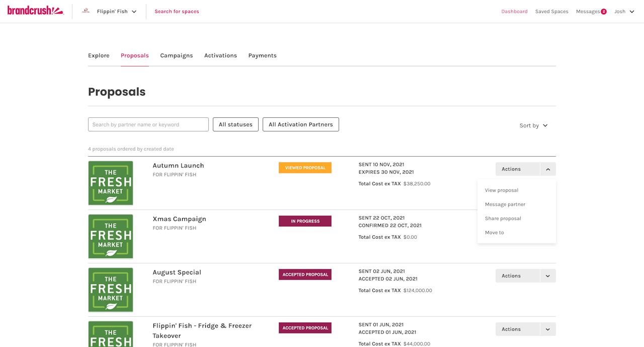
Task: Open Autumn Launch Fresh Market thumbnail
Action: [x=111, y=183]
